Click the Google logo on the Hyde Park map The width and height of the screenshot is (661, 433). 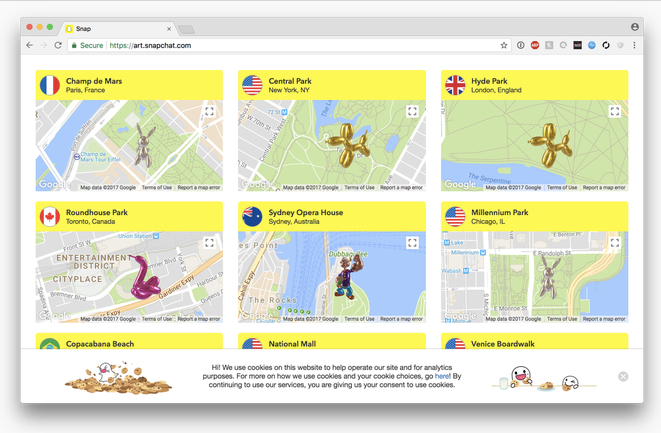click(460, 185)
